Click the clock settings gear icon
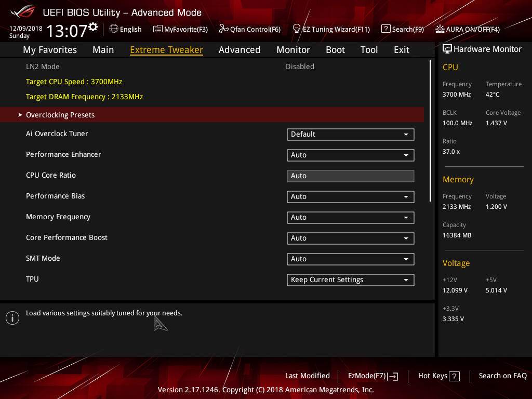The image size is (532, 399). [x=93, y=27]
